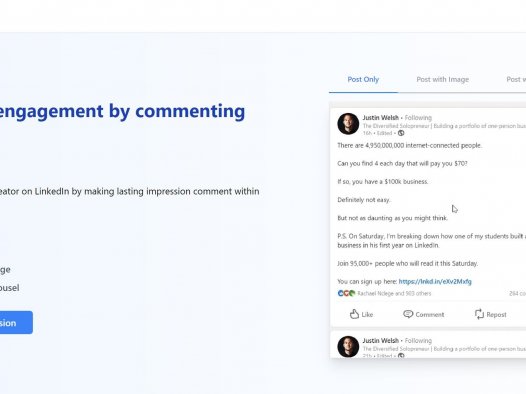Click text 'If so, you have a $100k business.'

click(x=383, y=182)
